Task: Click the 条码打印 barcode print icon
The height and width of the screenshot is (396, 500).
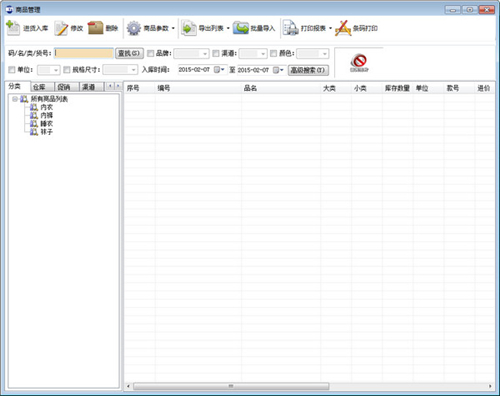Action: 343,28
